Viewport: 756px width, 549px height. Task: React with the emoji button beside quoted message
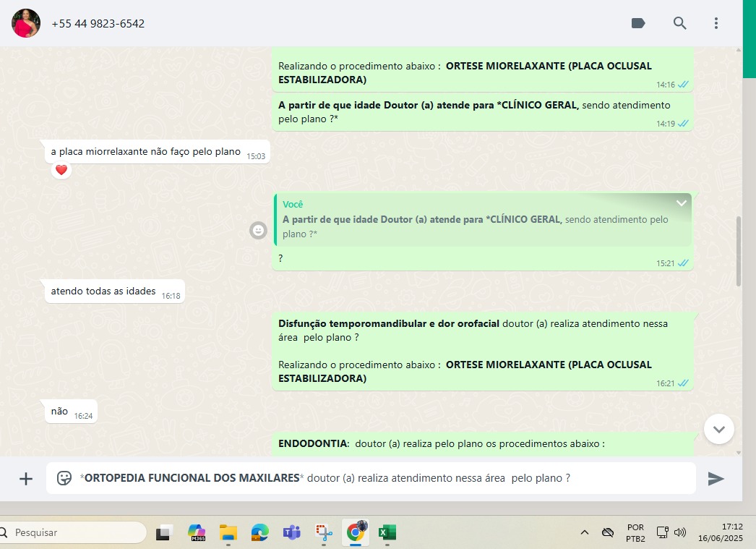(x=259, y=231)
